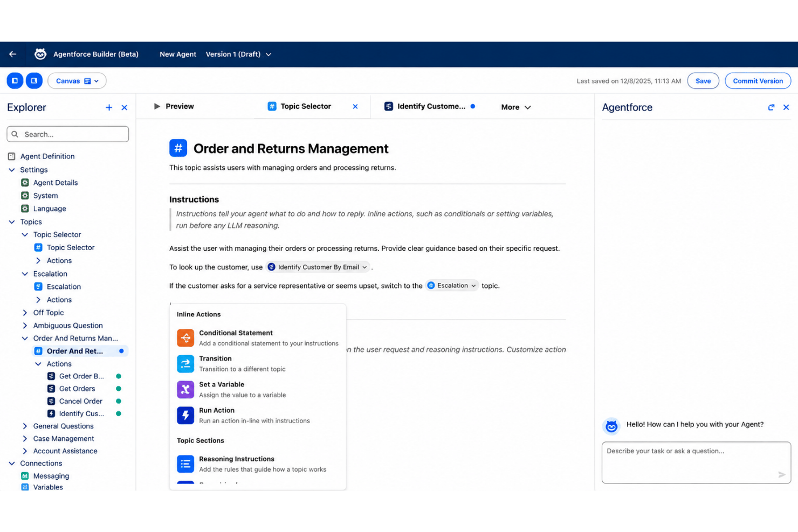Open the Identify Cus... action in Explorer
This screenshot has height=532, width=798.
click(81, 413)
